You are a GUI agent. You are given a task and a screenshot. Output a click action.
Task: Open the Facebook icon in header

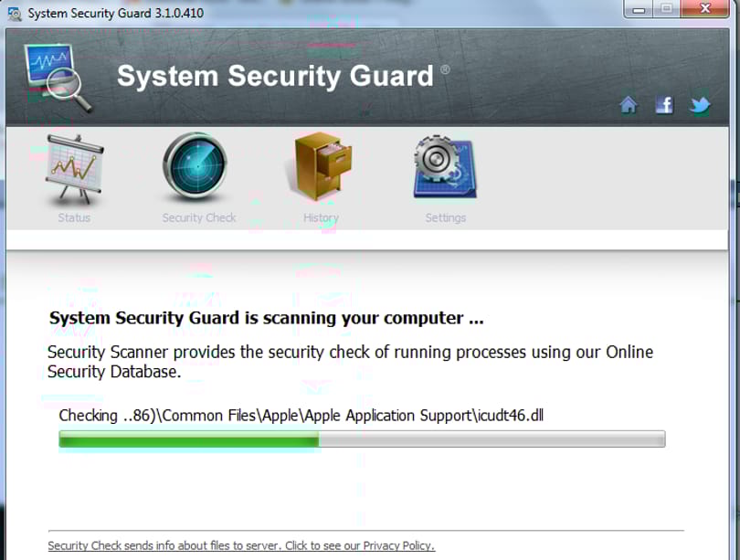click(x=664, y=105)
